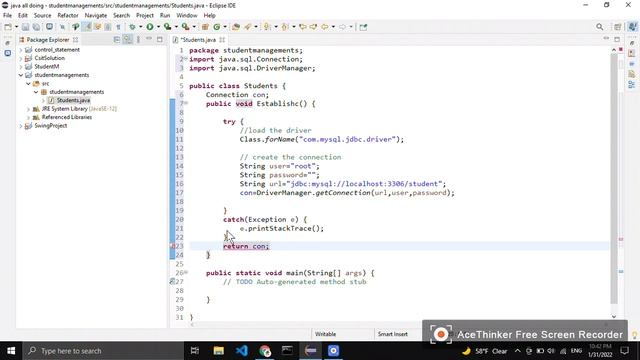Click the Forward navigation arrow icon
Viewport: 640px width, 360px height.
[343, 27]
